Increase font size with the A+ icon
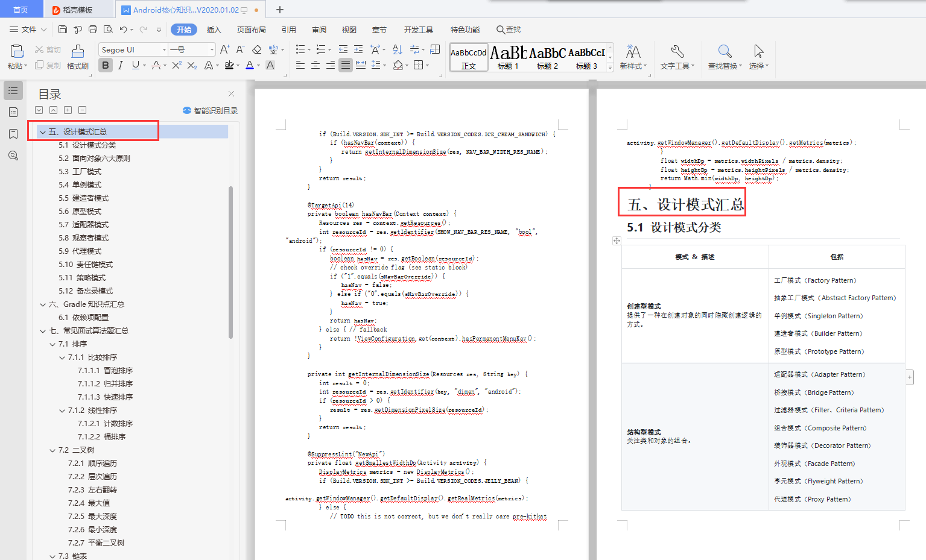This screenshot has width=926, height=560. click(224, 49)
